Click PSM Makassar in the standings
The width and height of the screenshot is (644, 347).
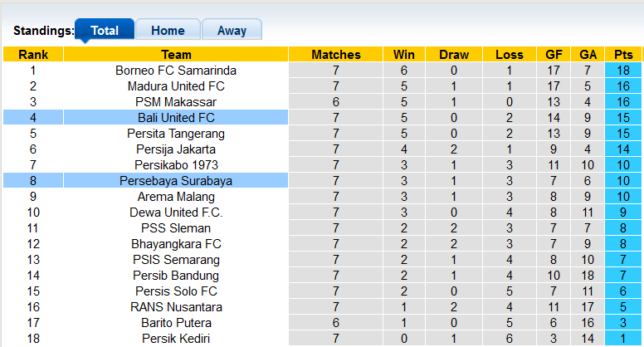(x=176, y=102)
